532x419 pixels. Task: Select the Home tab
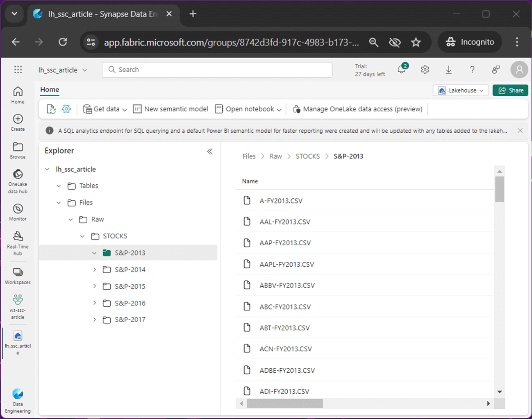click(x=50, y=90)
